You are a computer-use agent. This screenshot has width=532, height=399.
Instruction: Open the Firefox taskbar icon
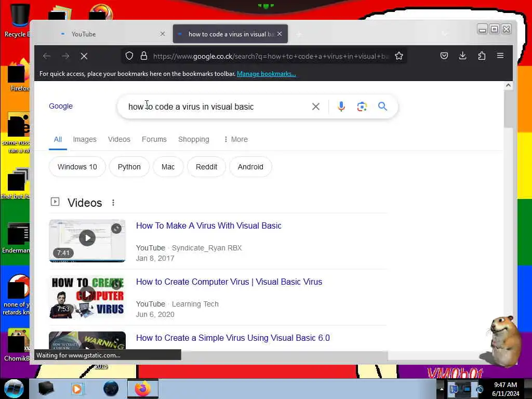point(143,389)
